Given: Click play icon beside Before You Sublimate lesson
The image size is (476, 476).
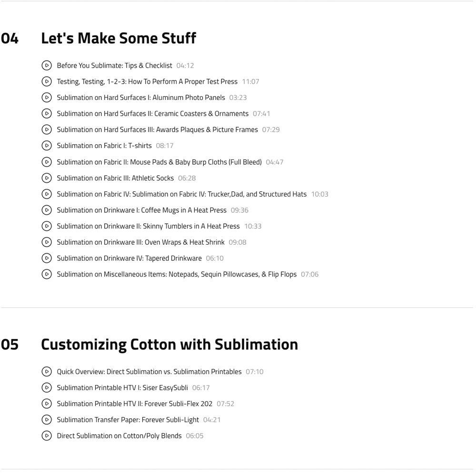Looking at the screenshot, I should coord(47,65).
